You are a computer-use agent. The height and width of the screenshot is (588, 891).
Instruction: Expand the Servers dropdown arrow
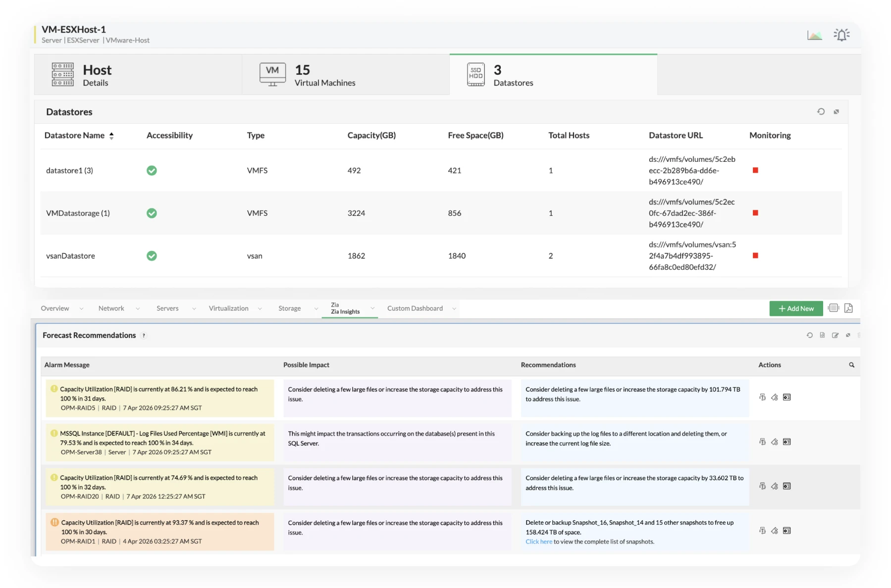[194, 308]
